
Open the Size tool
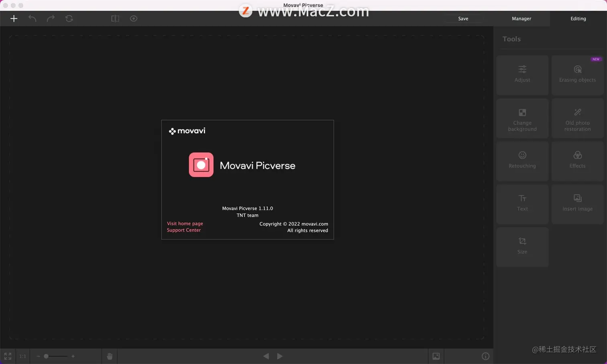click(x=522, y=247)
